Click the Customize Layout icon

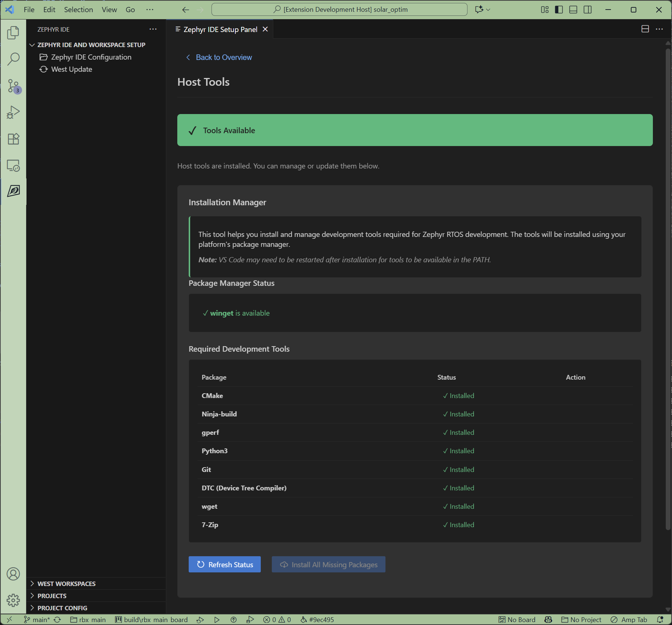pos(545,10)
